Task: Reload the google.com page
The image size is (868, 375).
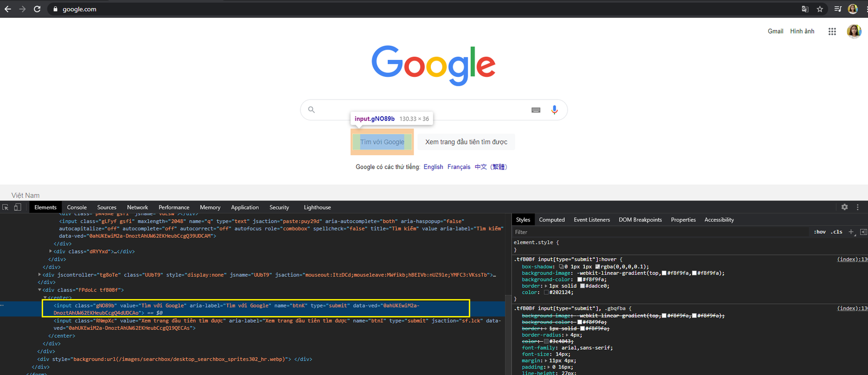Action: click(37, 9)
